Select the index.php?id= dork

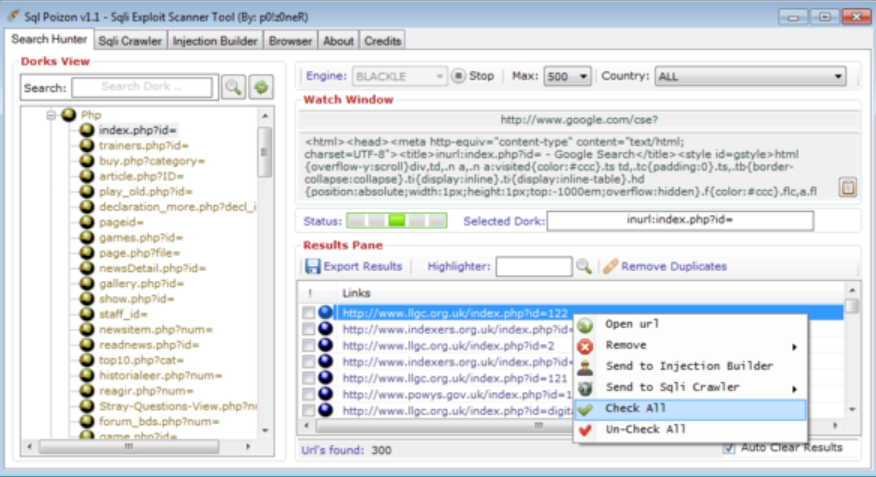click(137, 130)
